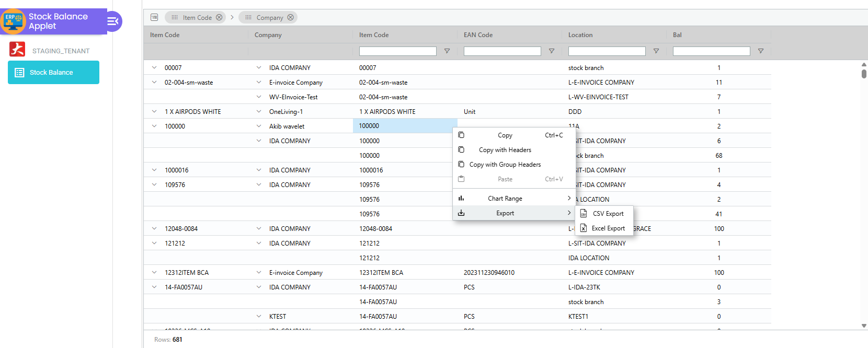Open filter options icon for EAN Code column
This screenshot has height=348, width=868.
[551, 51]
